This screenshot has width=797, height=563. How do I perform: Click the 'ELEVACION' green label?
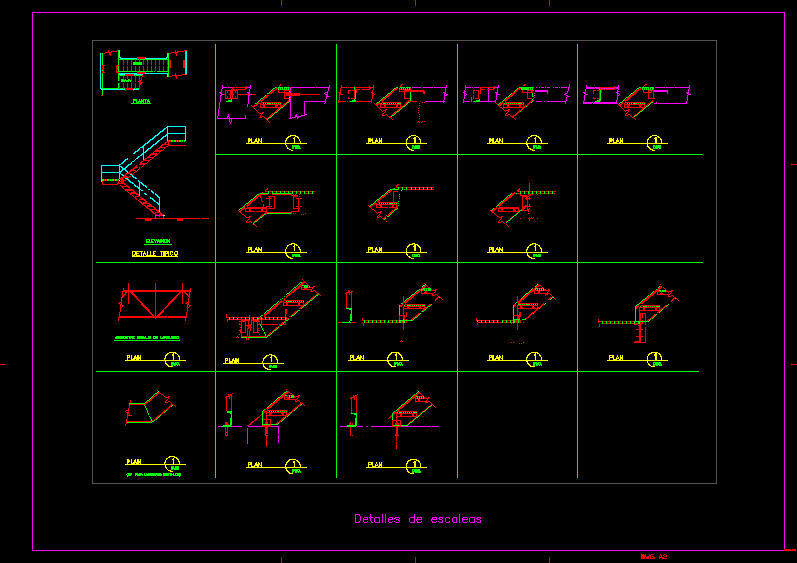coord(157,241)
